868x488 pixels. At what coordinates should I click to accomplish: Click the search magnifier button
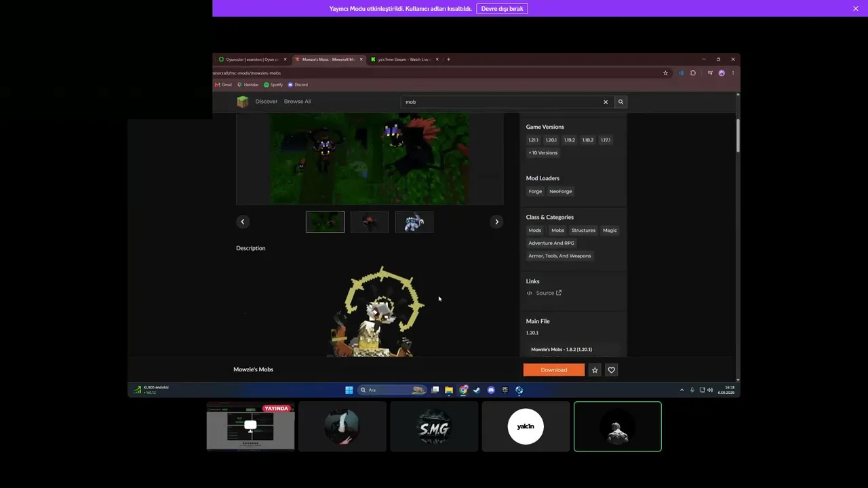tap(620, 102)
